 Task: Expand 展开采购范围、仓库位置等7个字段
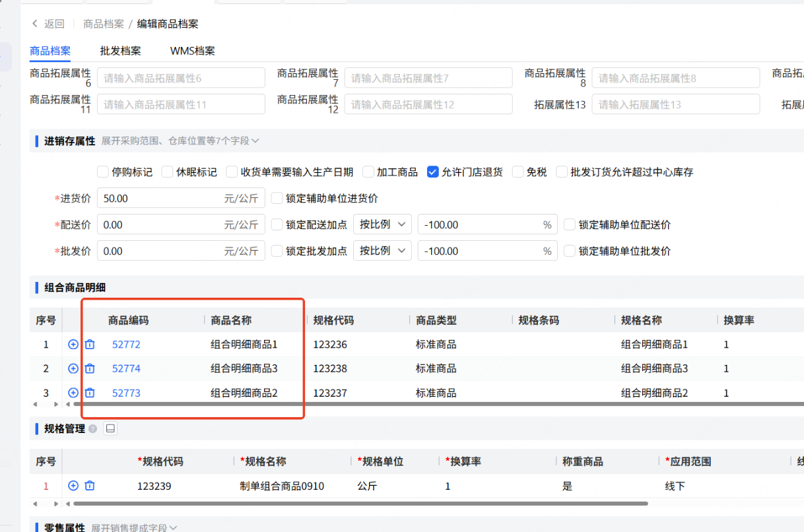(180, 141)
